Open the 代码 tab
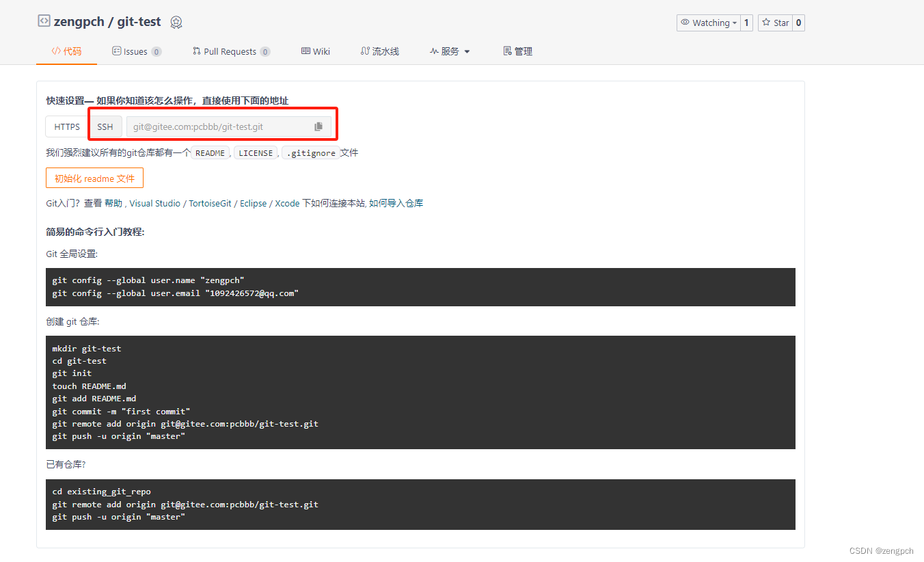 pyautogui.click(x=66, y=51)
